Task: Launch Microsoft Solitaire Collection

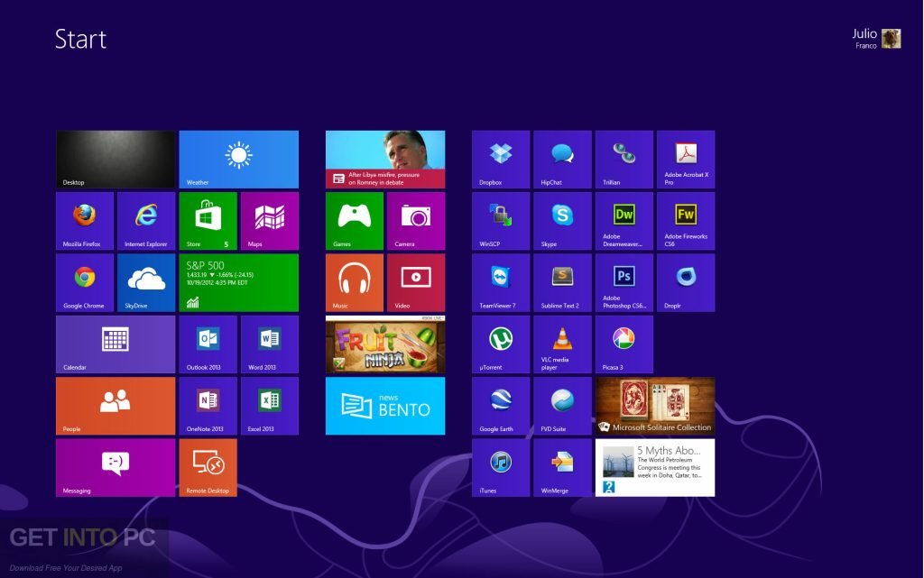Action: tap(655, 405)
